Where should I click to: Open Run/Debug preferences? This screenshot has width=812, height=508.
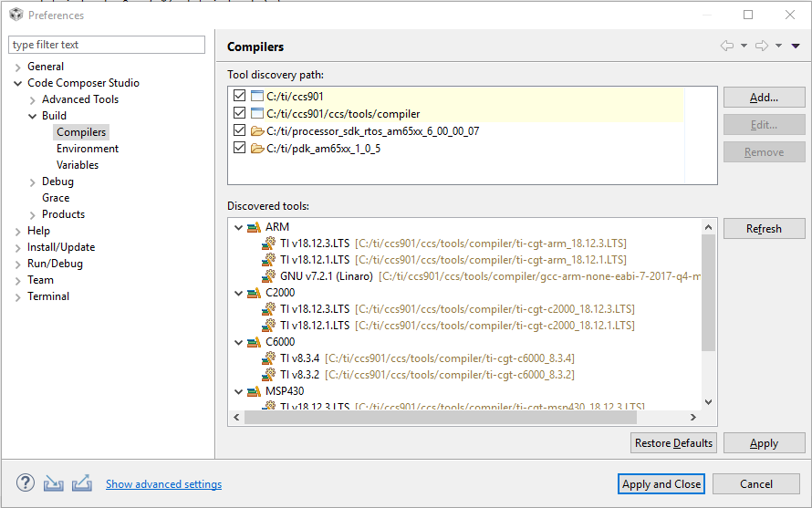point(55,264)
